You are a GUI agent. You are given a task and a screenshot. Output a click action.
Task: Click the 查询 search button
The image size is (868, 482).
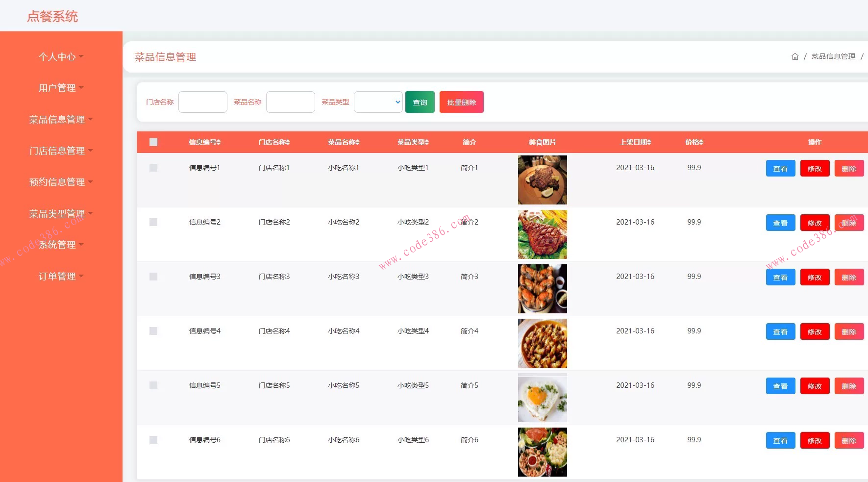coord(420,102)
